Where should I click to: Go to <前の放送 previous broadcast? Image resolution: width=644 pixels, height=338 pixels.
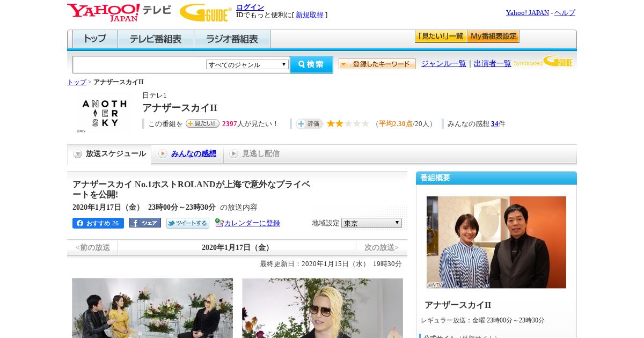point(92,247)
